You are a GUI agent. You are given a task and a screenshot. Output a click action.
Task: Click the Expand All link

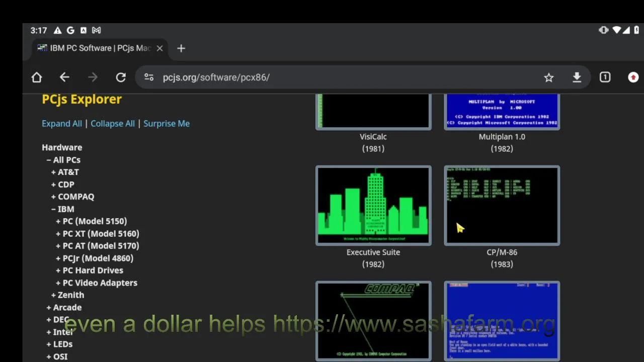62,124
